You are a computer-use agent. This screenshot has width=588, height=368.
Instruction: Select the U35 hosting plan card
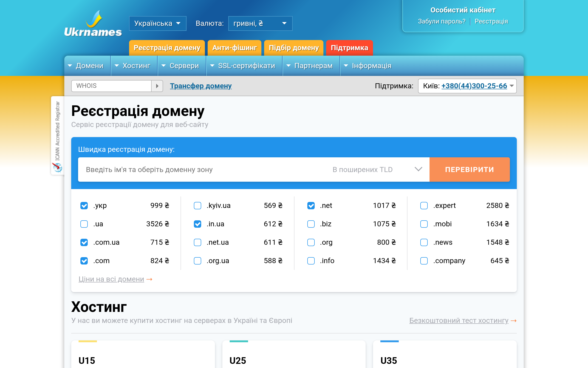(x=445, y=354)
